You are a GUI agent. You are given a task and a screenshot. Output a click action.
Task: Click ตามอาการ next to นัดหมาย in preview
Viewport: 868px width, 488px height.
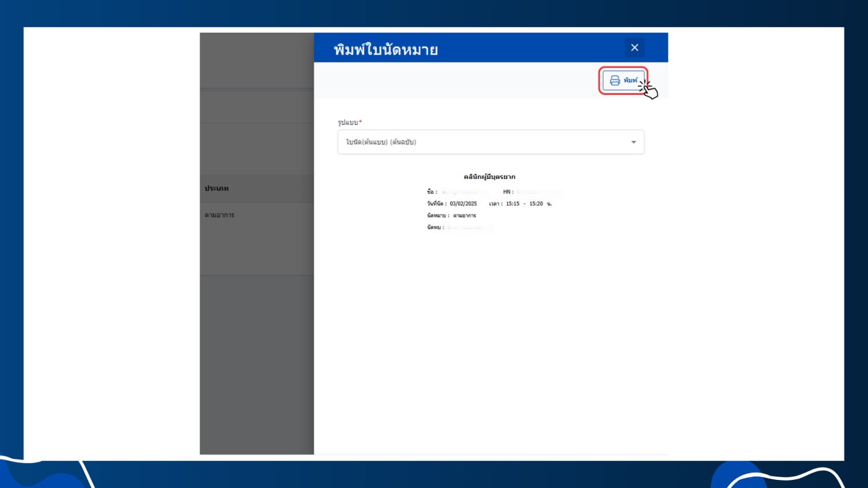point(464,215)
